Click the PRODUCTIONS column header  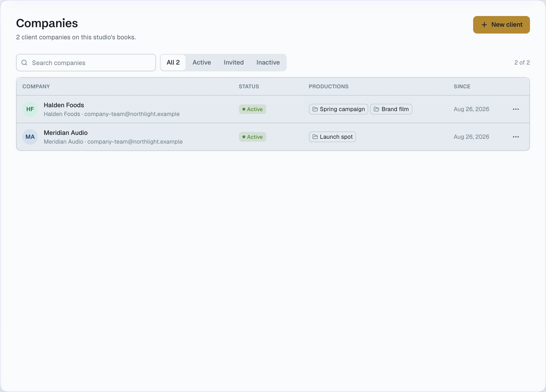[329, 87]
